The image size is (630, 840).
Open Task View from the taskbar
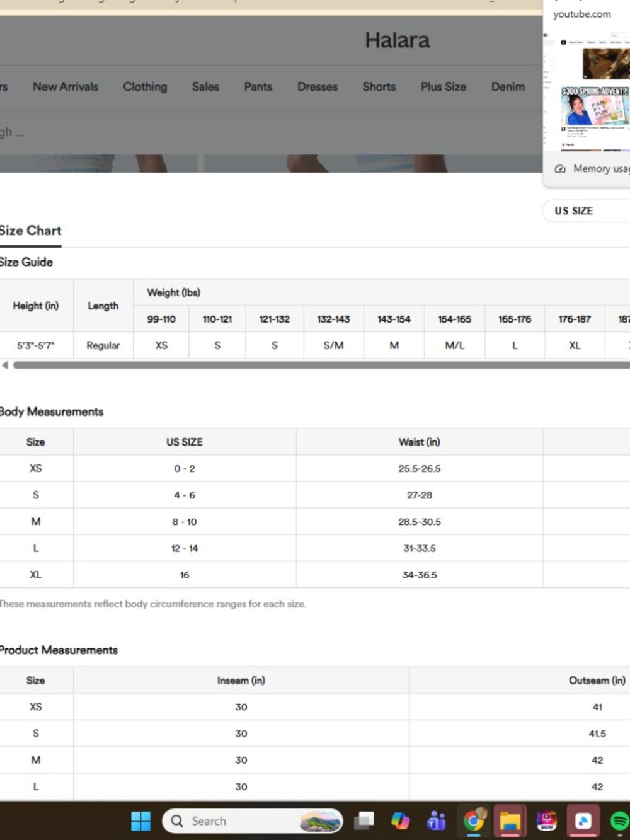[364, 820]
